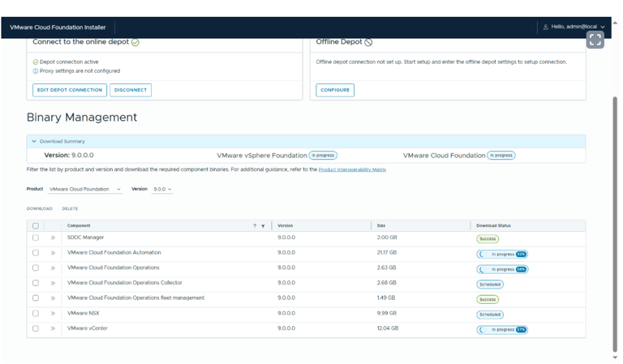This screenshot has height=364, width=623.
Task: Click the VMware NSX component name
Action: pos(84,314)
